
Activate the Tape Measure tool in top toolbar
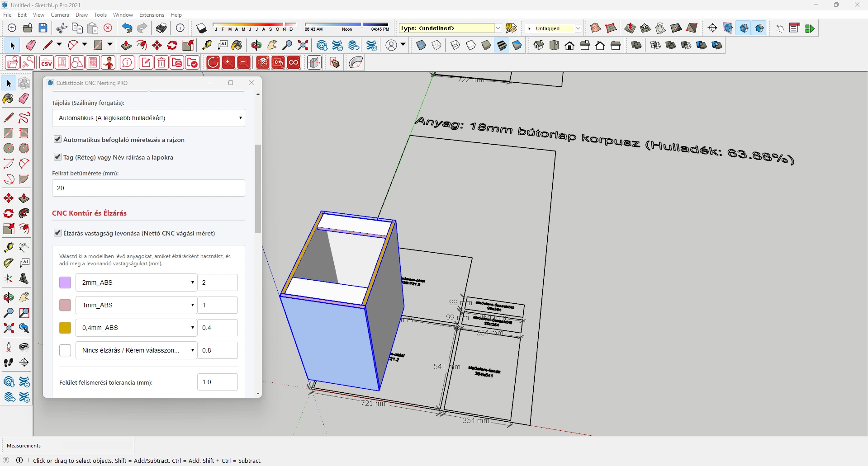click(207, 45)
